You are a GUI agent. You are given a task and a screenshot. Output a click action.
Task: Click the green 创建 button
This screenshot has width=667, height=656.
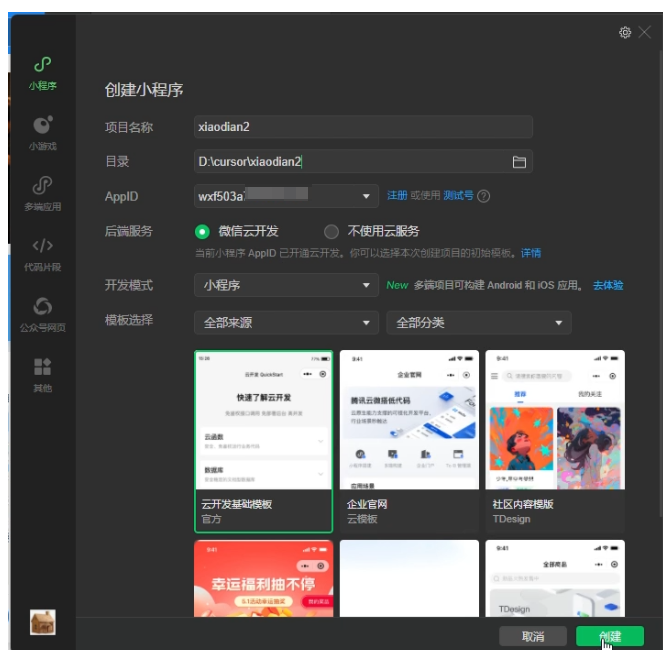[x=610, y=636]
